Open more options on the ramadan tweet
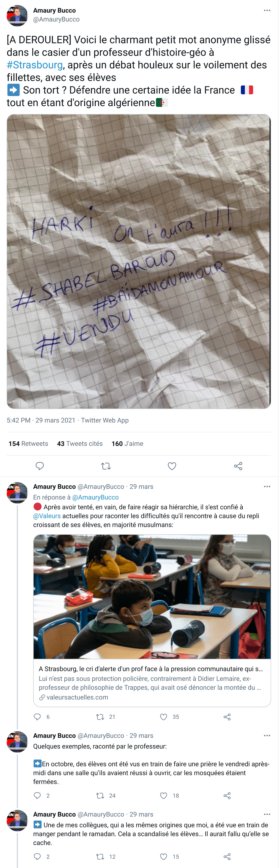Screen dimensions: 280x868 coord(267,814)
